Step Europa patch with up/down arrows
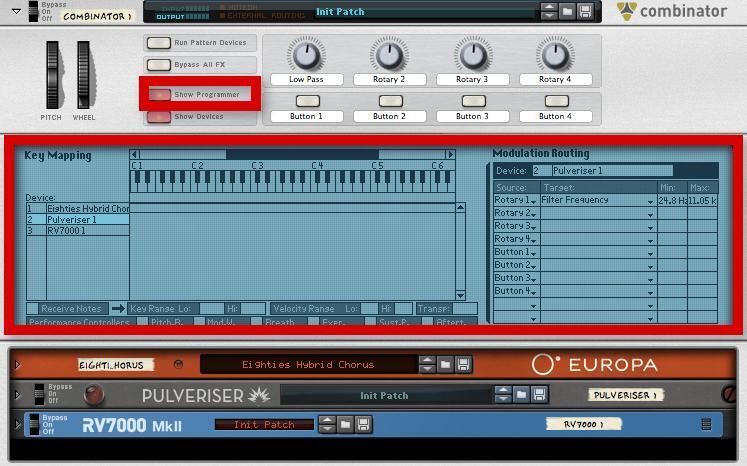Image resolution: width=747 pixels, height=466 pixels. pos(427,365)
